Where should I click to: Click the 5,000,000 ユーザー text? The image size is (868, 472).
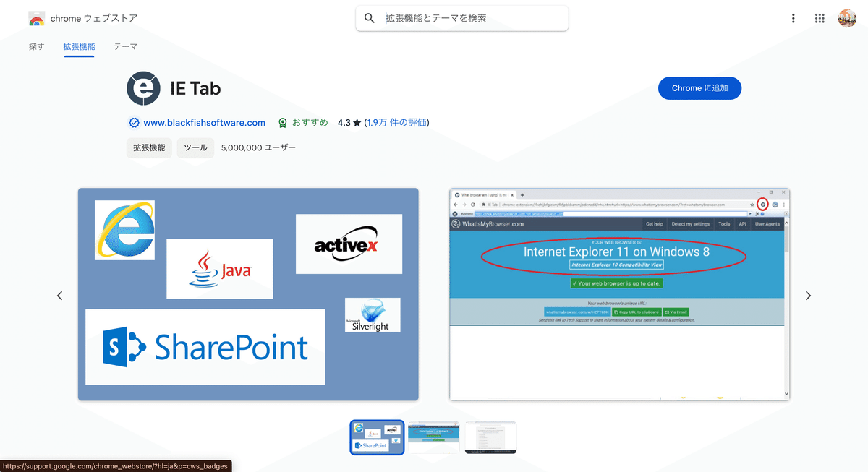[x=258, y=147]
